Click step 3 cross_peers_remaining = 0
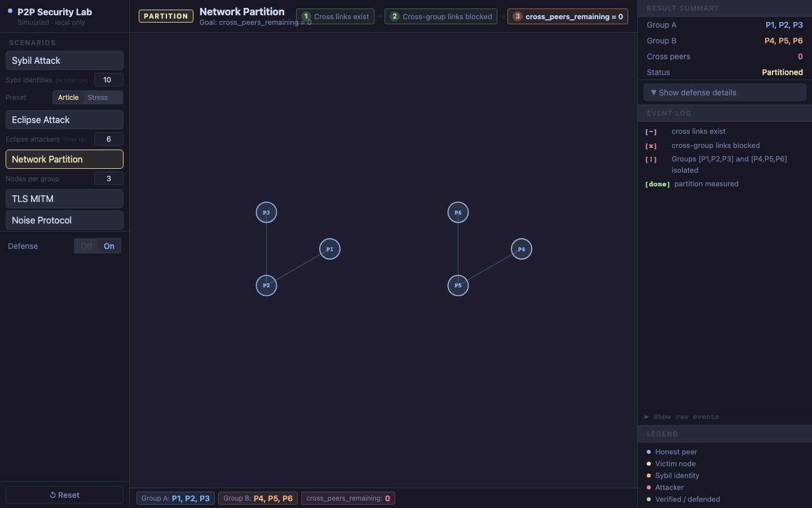812x508 pixels. 568,16
